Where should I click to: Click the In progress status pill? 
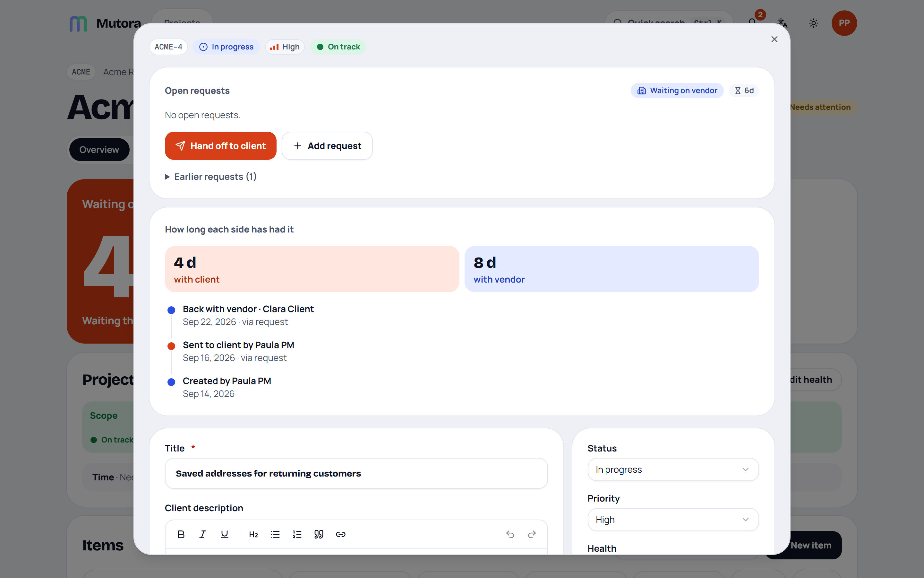click(x=226, y=47)
